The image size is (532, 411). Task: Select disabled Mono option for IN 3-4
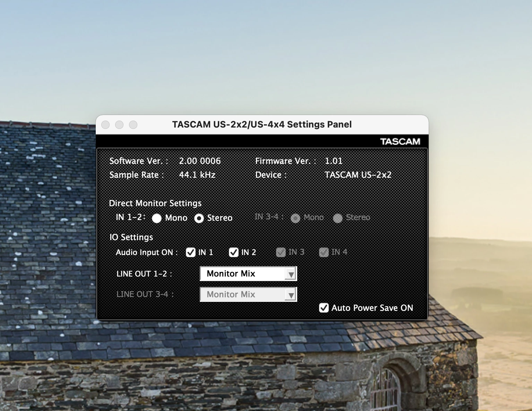coord(295,218)
